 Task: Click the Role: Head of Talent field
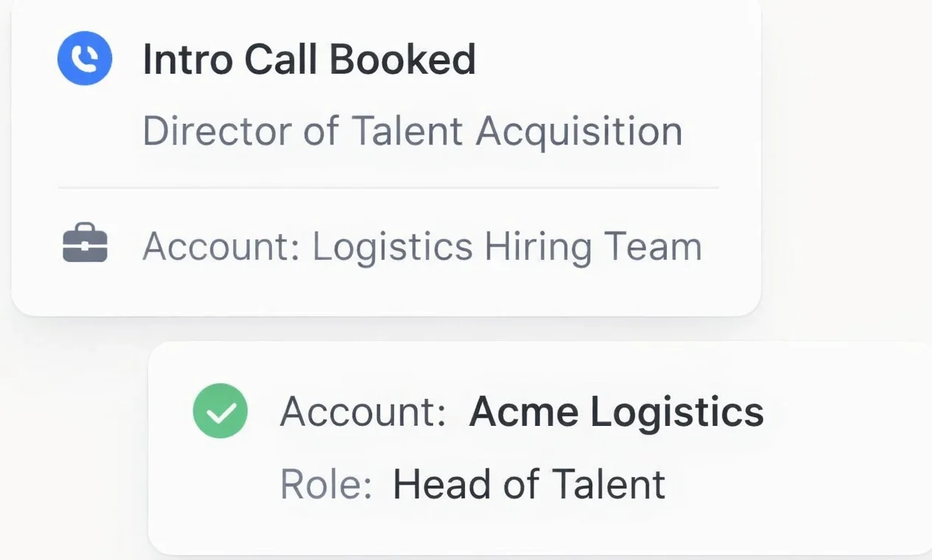click(472, 483)
